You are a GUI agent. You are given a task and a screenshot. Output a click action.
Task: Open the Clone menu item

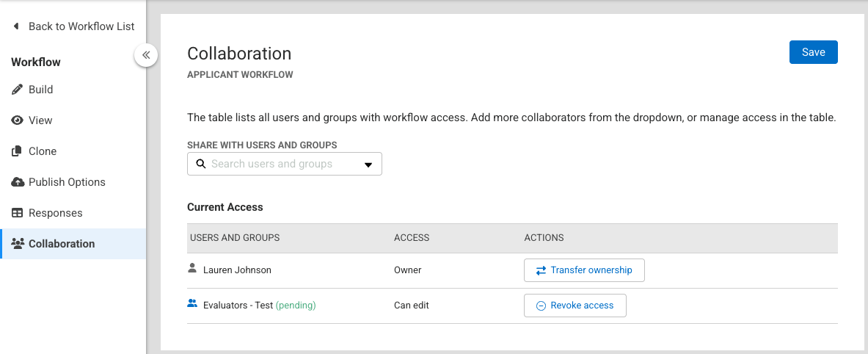[x=43, y=151]
